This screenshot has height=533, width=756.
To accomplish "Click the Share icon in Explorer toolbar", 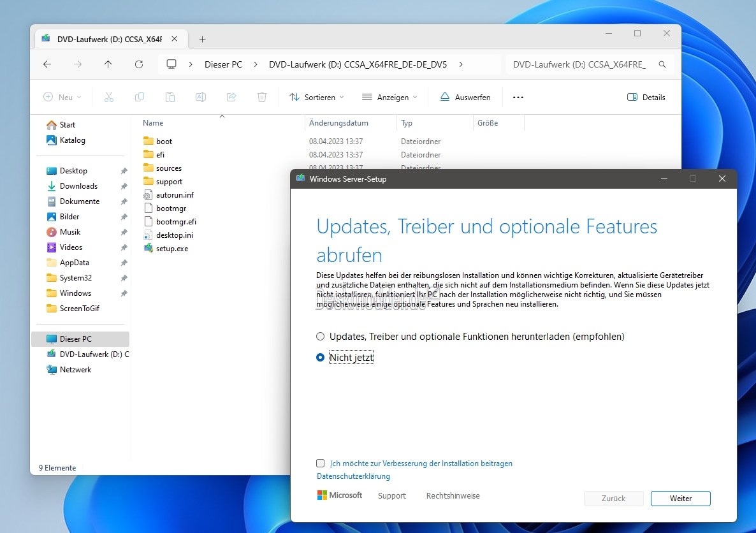I will 231,97.
